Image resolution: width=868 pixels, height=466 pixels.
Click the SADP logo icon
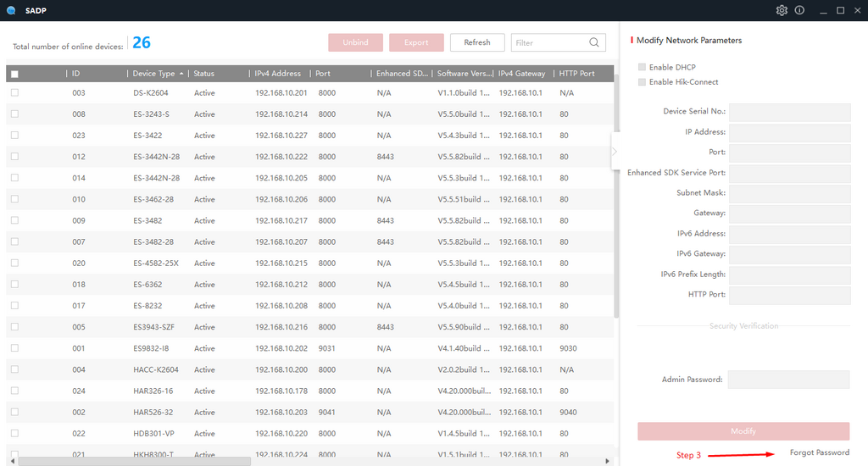tap(10, 10)
